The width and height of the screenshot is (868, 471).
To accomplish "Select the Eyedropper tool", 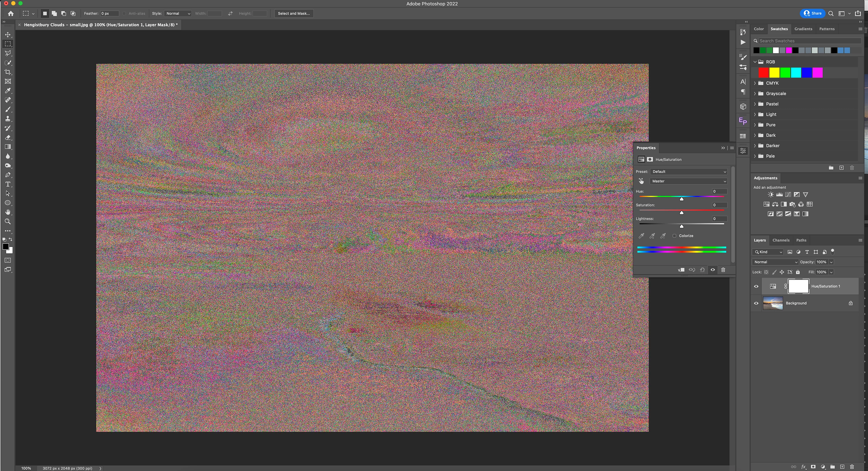I will pyautogui.click(x=8, y=91).
